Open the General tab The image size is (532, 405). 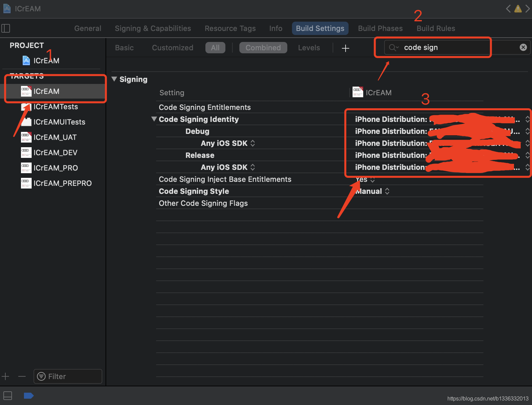coord(88,28)
